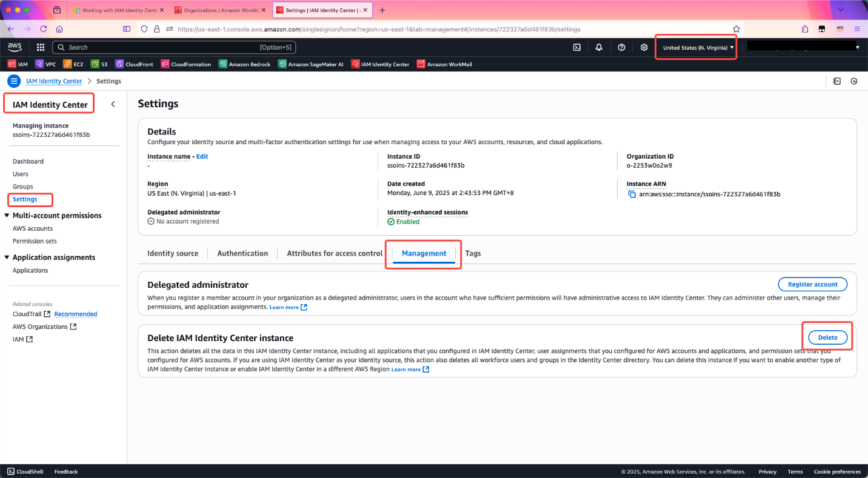Image resolution: width=868 pixels, height=478 pixels.
Task: Toggle the browser sidebar
Action: click(127, 28)
